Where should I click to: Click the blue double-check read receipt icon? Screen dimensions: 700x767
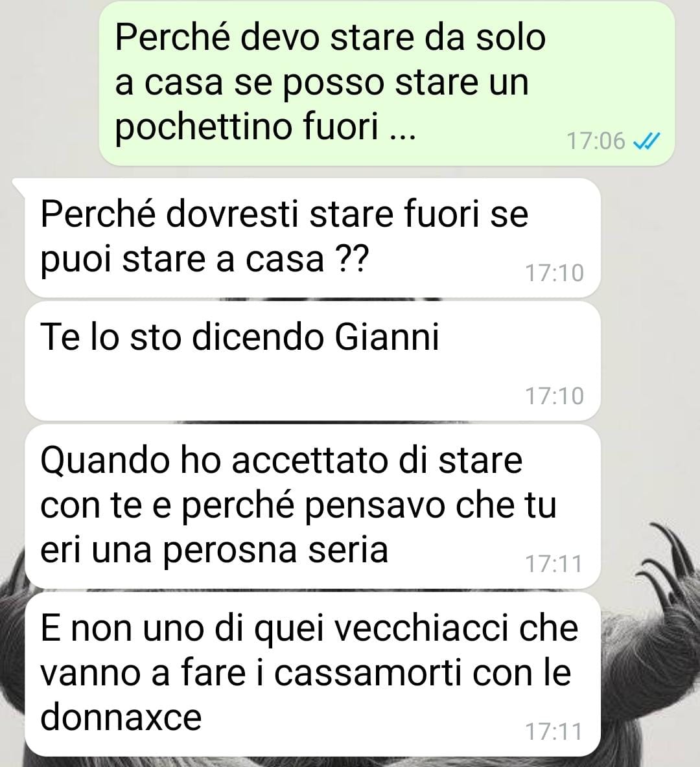point(646,141)
